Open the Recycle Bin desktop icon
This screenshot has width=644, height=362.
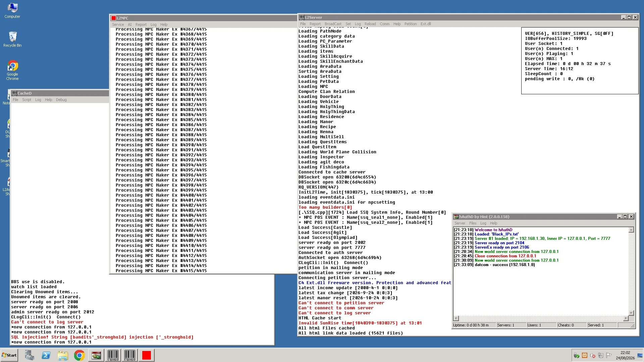(x=12, y=39)
